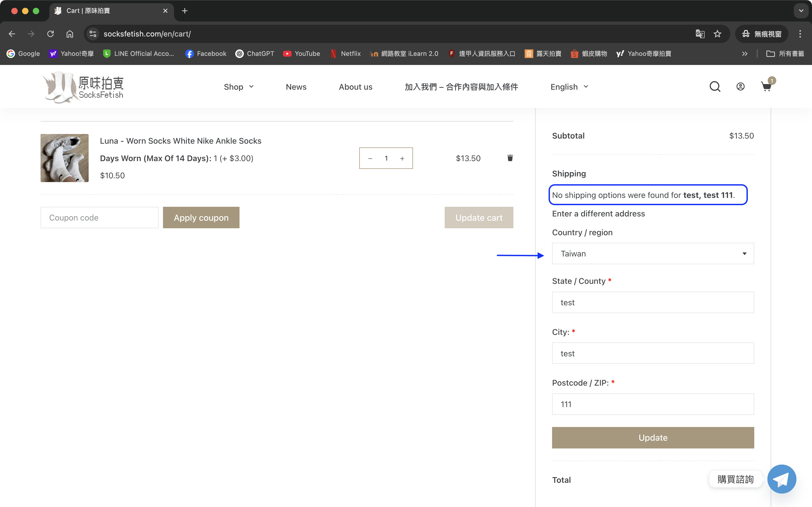Click the Coupon code field

(99, 218)
